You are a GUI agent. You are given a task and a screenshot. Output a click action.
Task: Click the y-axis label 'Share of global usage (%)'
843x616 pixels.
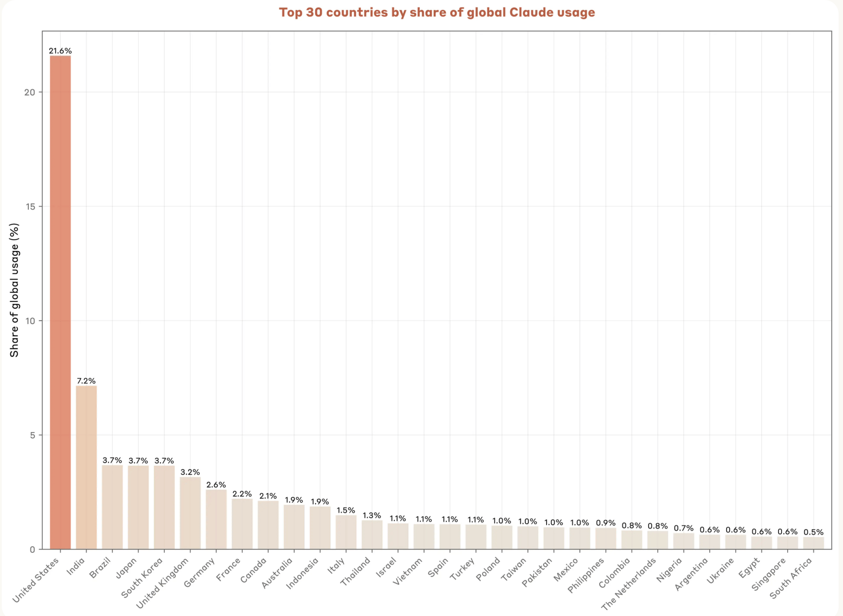14,290
